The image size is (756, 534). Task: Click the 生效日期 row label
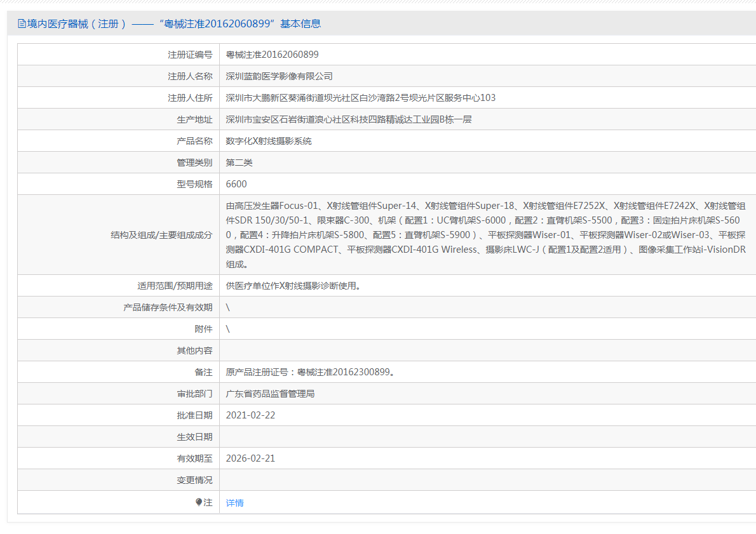(x=194, y=437)
